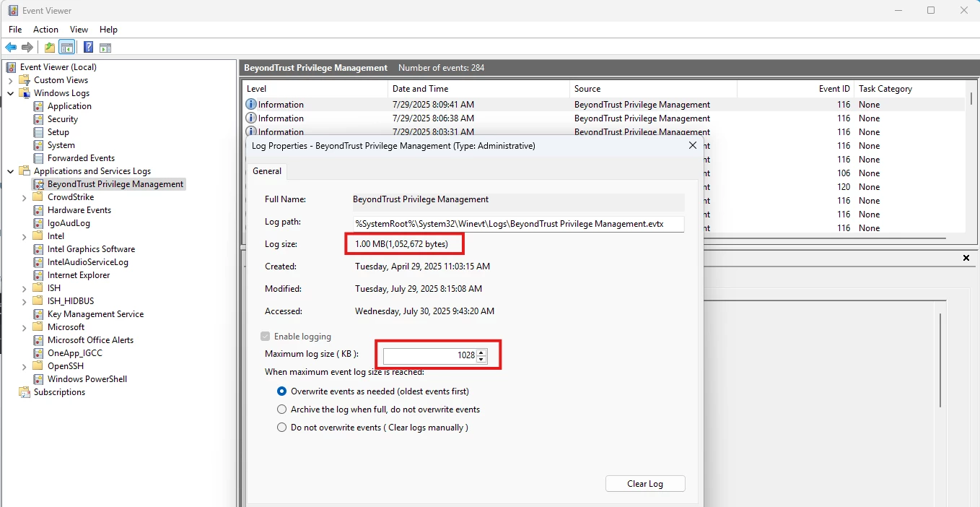Click the Key Management Service log icon

click(x=39, y=314)
